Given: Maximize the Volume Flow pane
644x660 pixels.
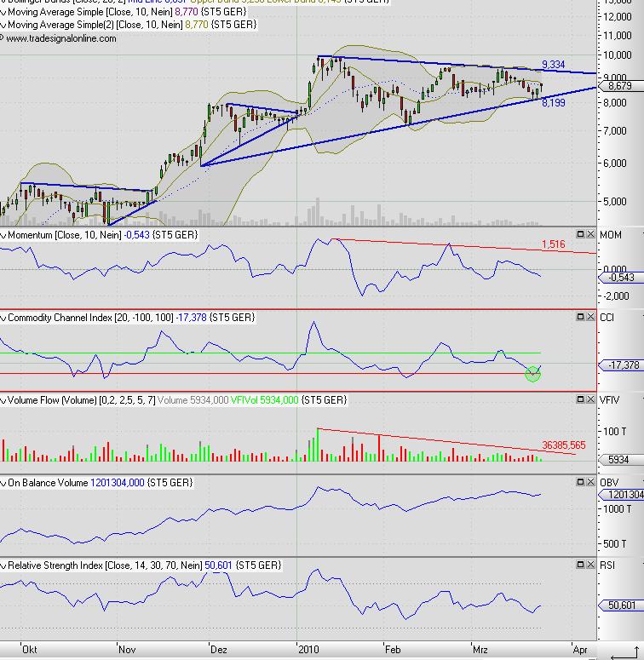Looking at the screenshot, I should (580, 399).
